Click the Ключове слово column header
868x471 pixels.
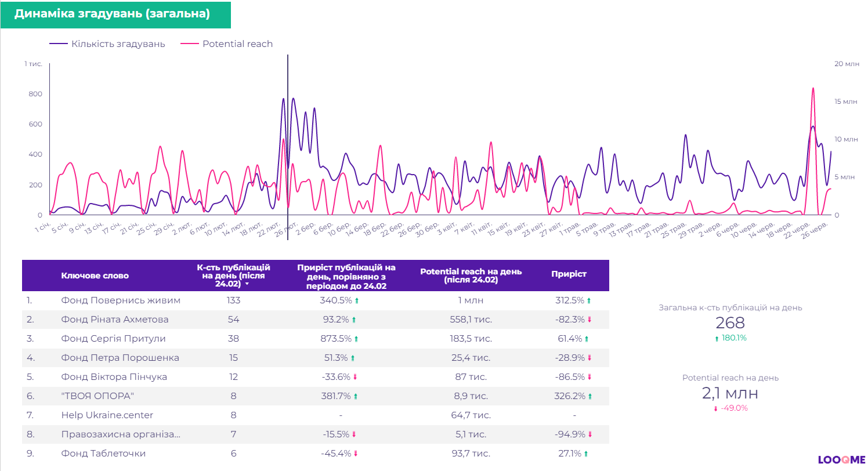(95, 276)
